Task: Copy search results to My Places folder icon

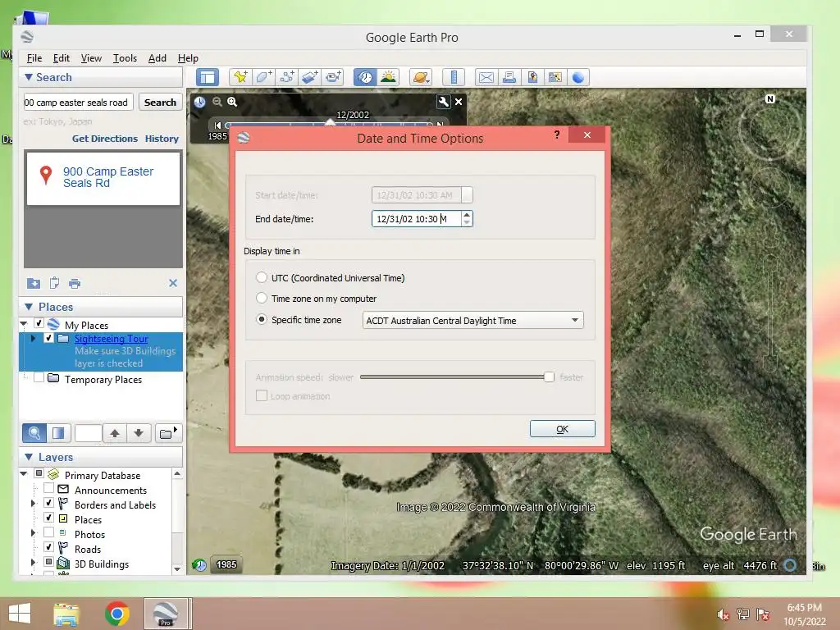Action: (33, 283)
